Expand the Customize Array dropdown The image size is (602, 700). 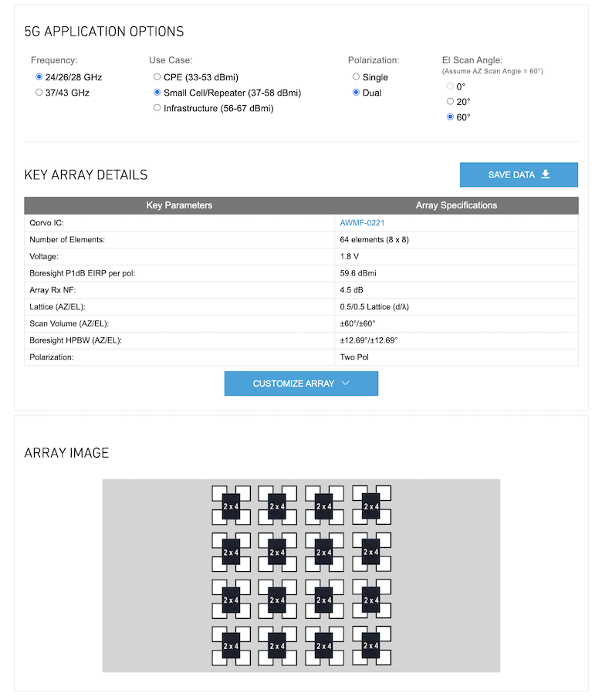click(301, 384)
